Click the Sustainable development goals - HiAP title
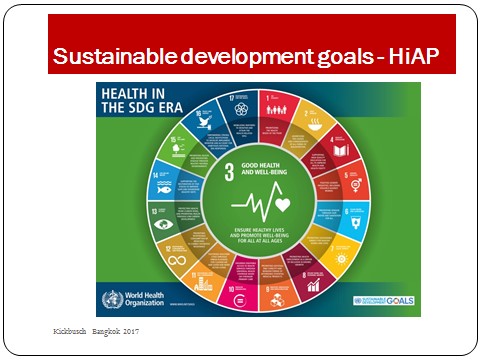The width and height of the screenshot is (480, 360). pyautogui.click(x=246, y=56)
